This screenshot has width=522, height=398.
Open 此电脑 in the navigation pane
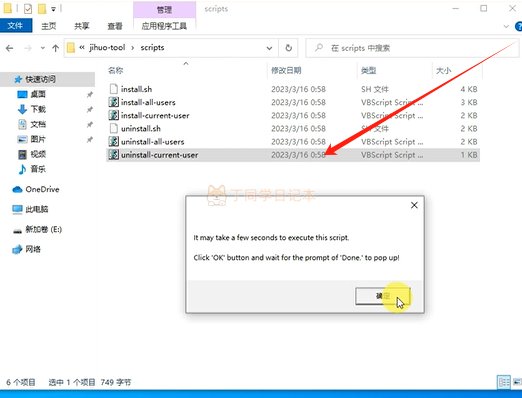click(x=37, y=209)
